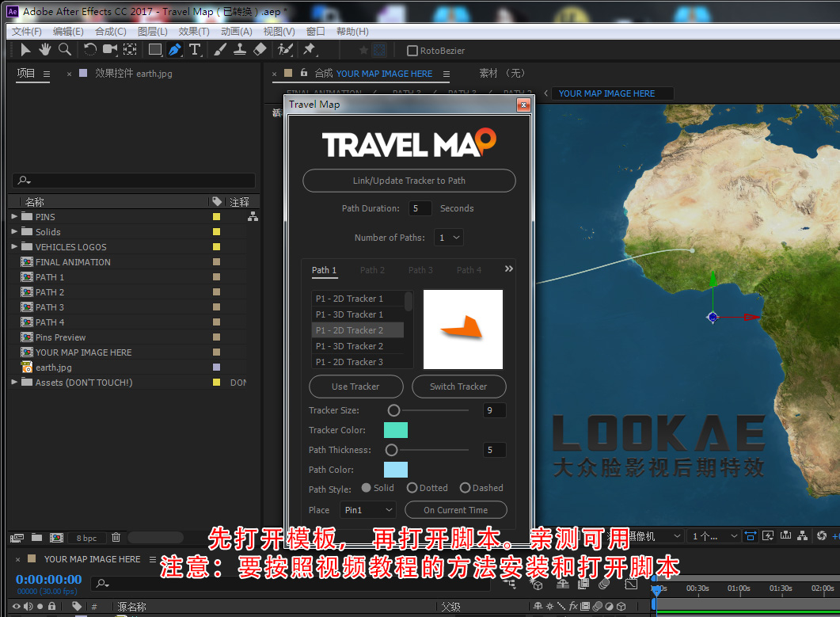
Task: Select the Hand tool
Action: tap(44, 50)
